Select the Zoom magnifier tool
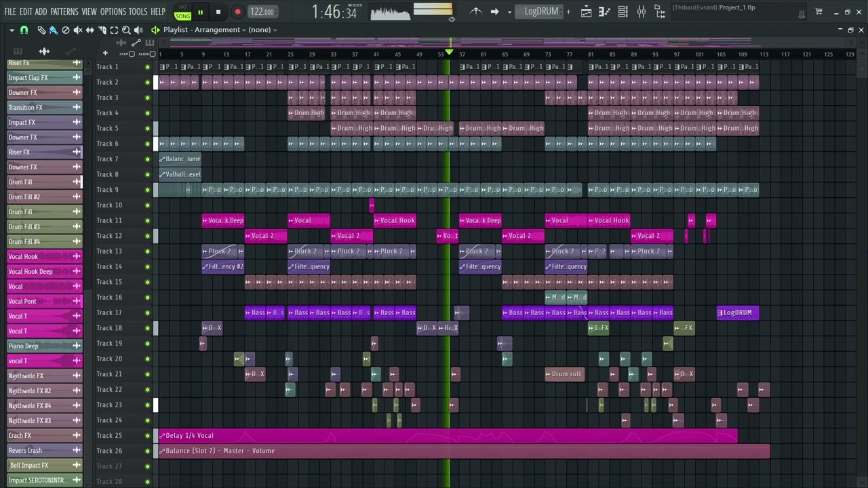868x488 pixels. click(x=127, y=30)
